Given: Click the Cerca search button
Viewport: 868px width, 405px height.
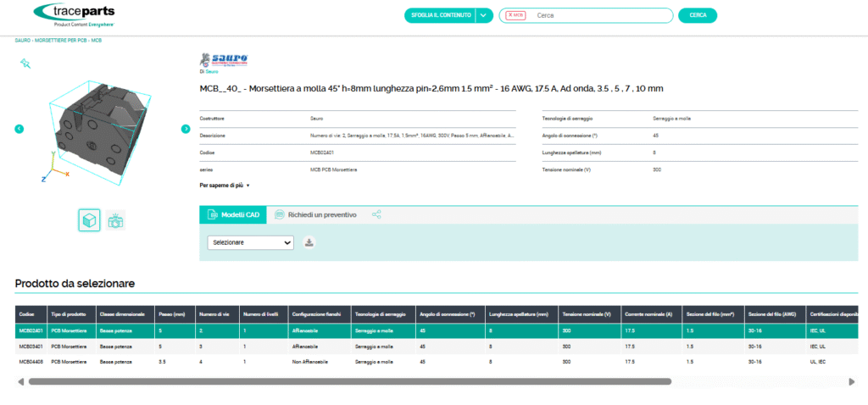Looking at the screenshot, I should (x=698, y=15).
